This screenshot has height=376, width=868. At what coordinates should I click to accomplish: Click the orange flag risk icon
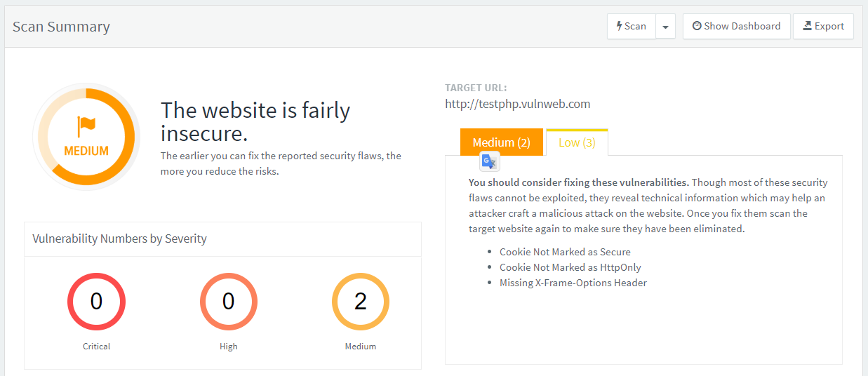click(86, 127)
